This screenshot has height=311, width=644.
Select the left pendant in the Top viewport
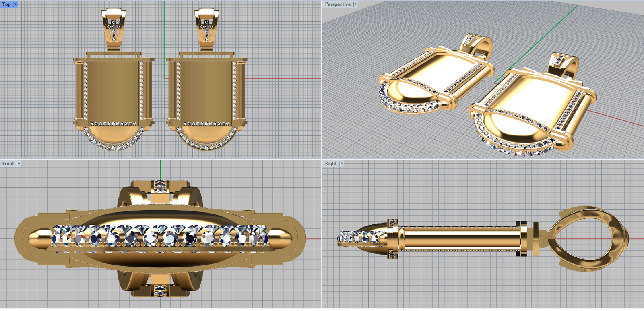(x=114, y=80)
